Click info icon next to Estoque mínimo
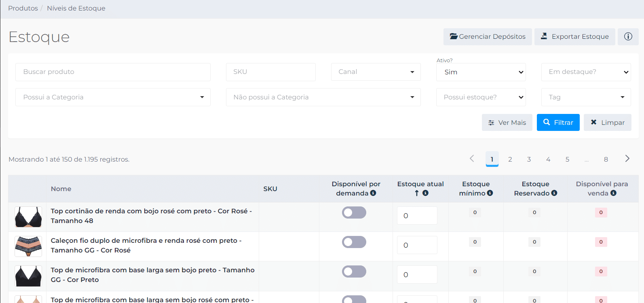This screenshot has height=303, width=644. (x=490, y=193)
